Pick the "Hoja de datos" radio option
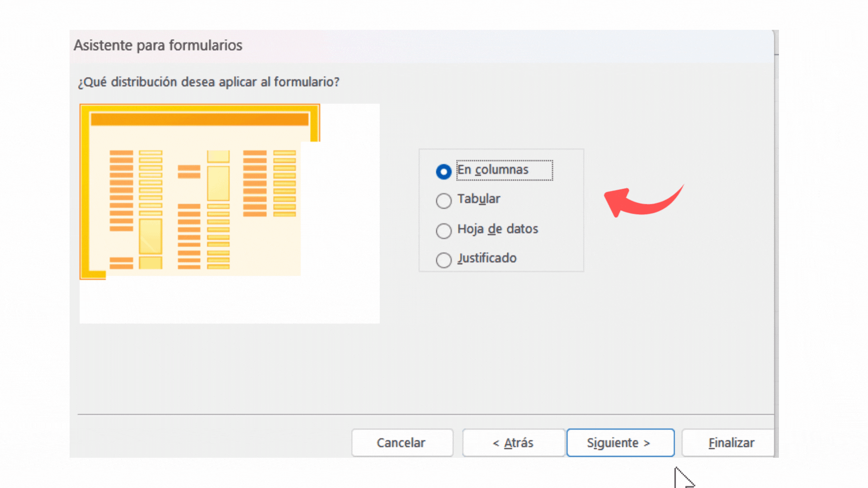 point(443,230)
